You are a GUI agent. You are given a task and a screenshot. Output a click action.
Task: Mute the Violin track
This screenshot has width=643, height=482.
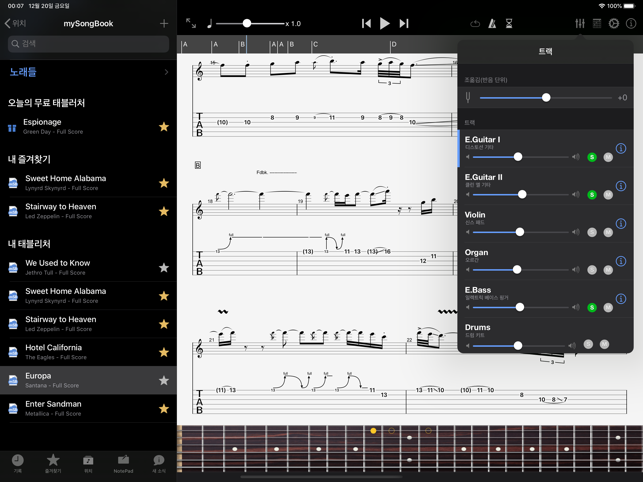[608, 233]
